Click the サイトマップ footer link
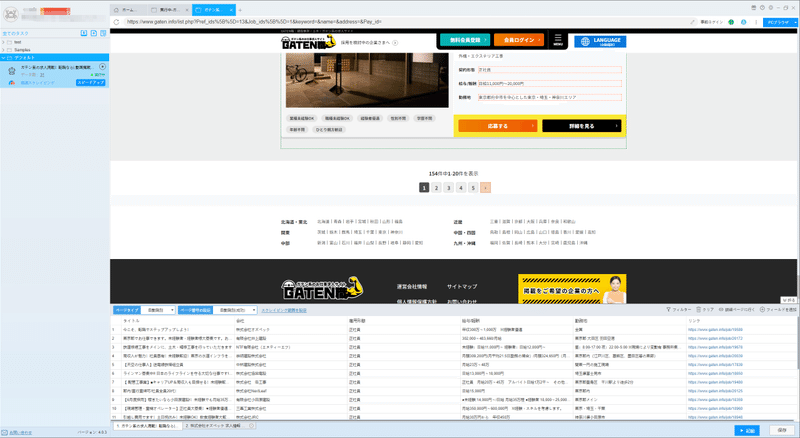The width and height of the screenshot is (800, 438). 462,287
